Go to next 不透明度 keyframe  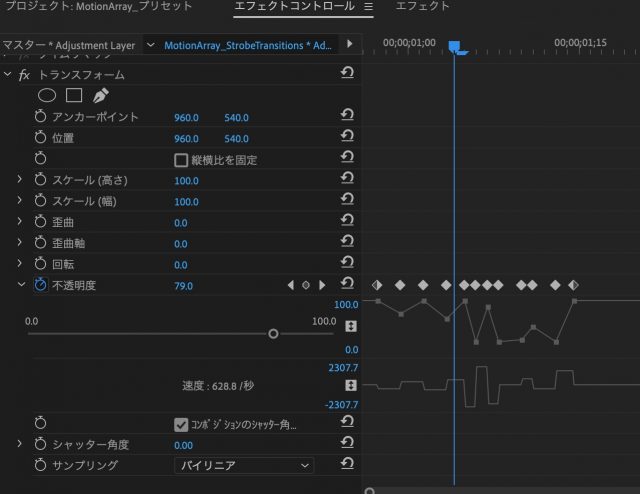point(322,285)
